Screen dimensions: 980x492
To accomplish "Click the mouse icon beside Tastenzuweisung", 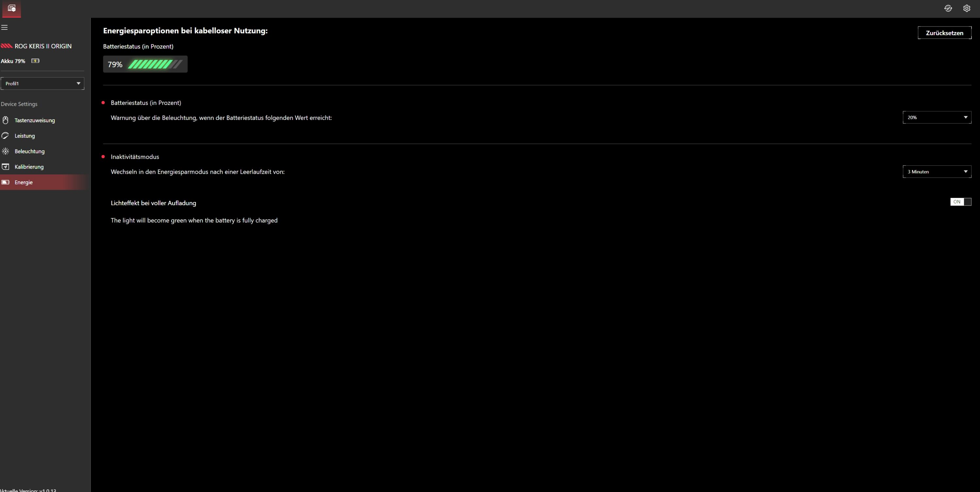I will click(5, 120).
